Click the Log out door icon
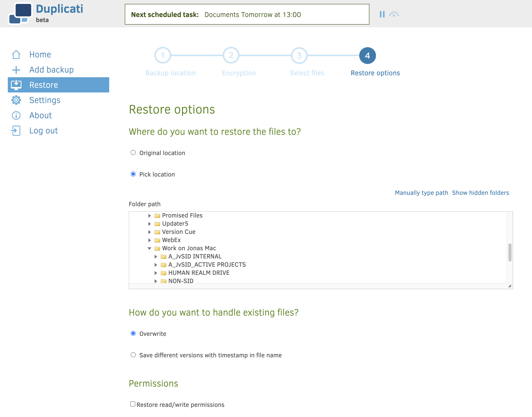 [16, 131]
